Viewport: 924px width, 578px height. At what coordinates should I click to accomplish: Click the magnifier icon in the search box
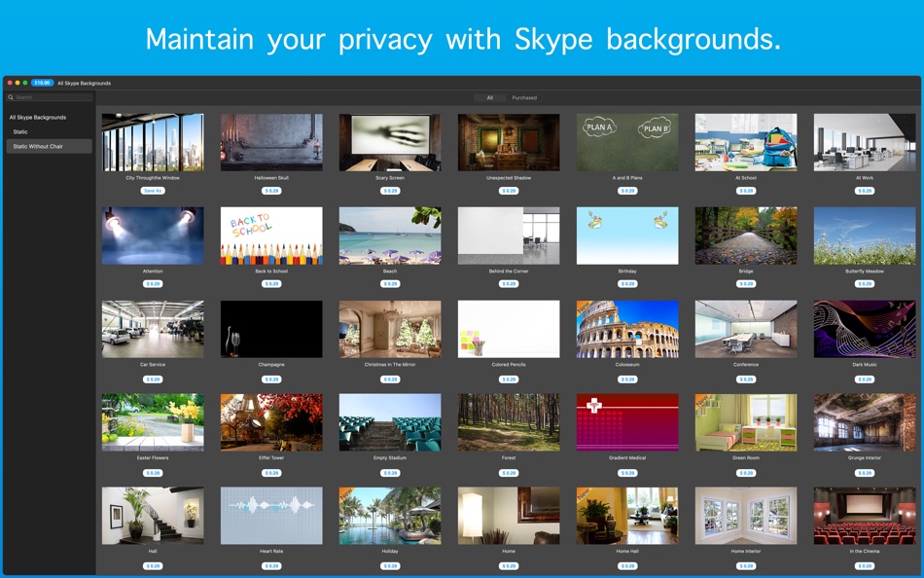tap(11, 97)
